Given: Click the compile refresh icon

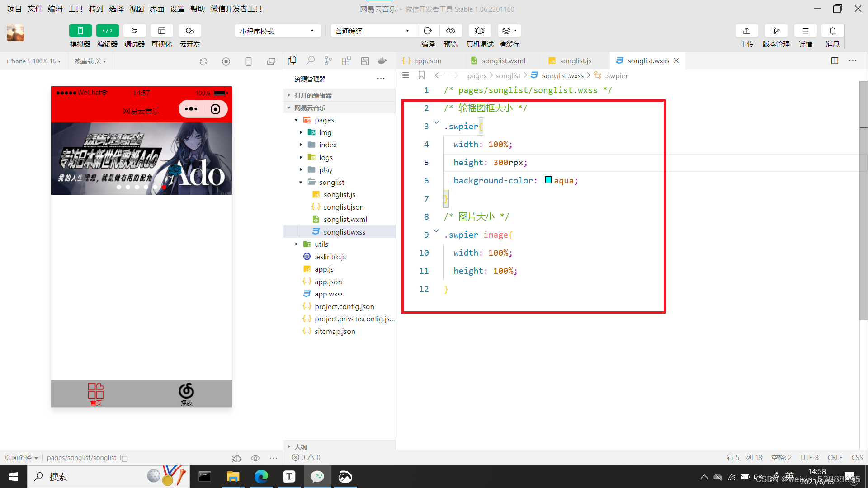Looking at the screenshot, I should coord(428,31).
